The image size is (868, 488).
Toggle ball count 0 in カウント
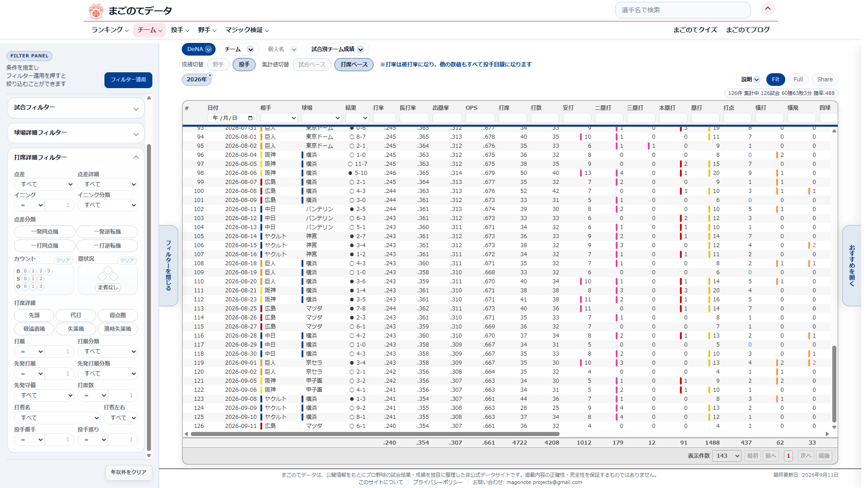pos(25,271)
